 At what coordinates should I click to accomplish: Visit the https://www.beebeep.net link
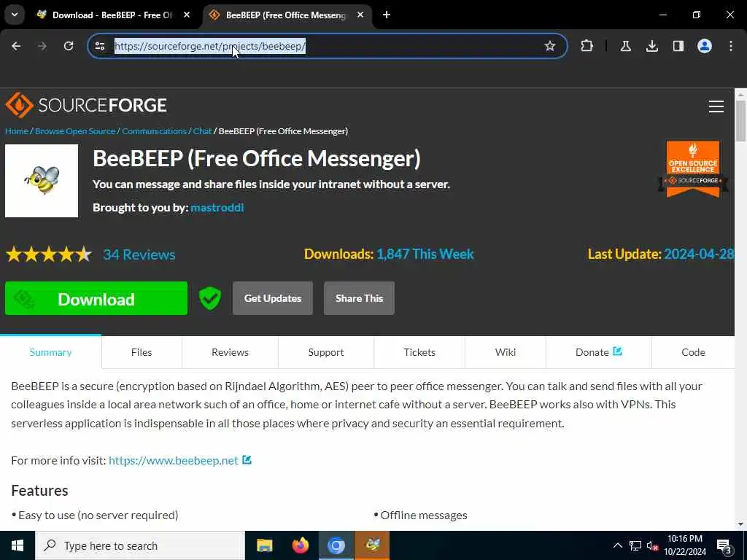point(174,461)
